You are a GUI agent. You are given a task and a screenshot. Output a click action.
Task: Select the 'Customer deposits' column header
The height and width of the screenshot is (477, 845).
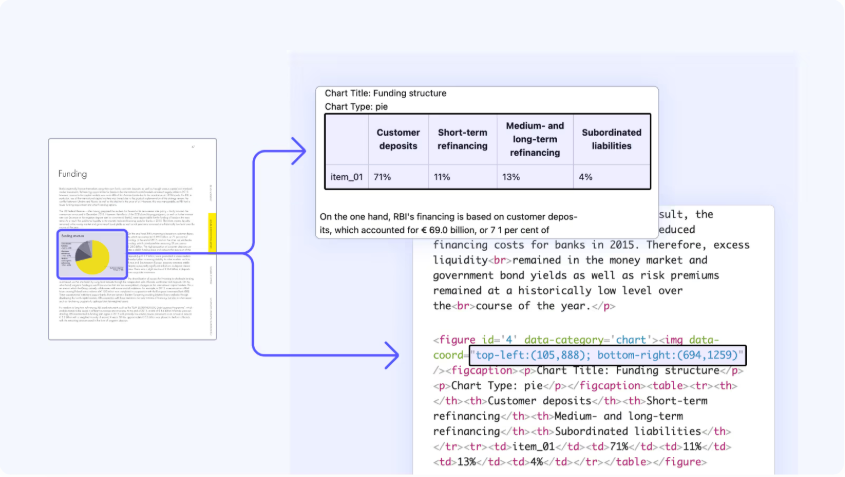[398, 139]
